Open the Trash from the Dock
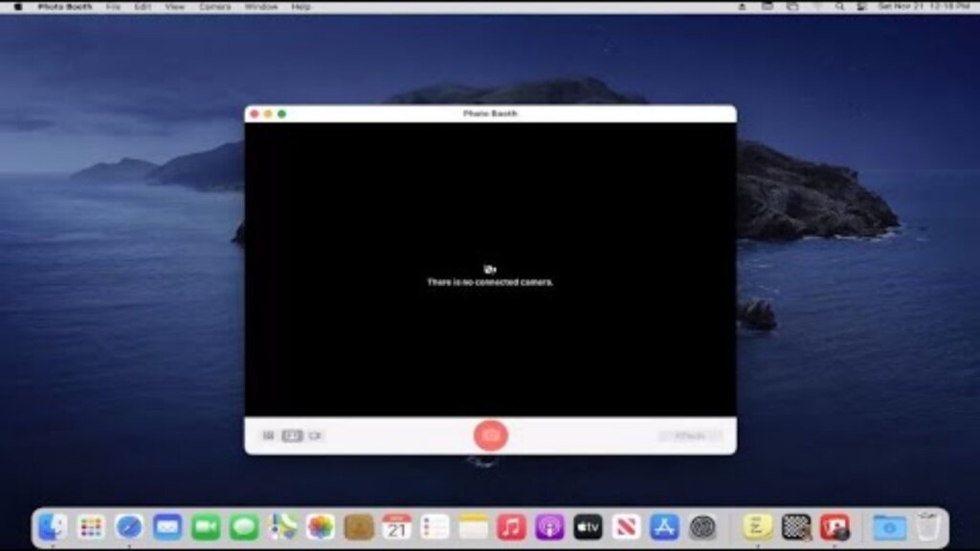This screenshot has width=980, height=551. click(x=928, y=527)
